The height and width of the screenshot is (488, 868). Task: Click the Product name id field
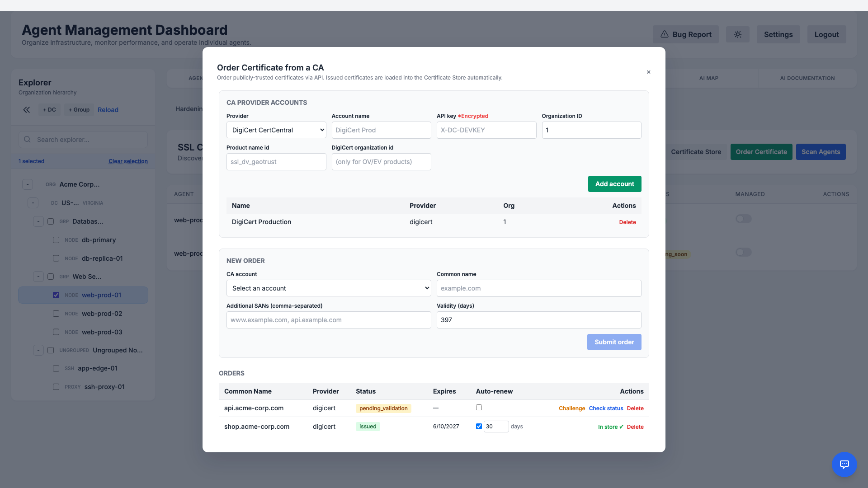[x=276, y=162]
